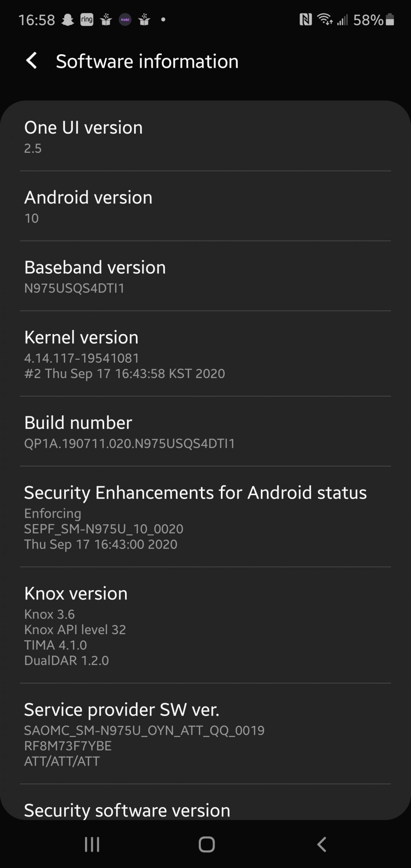Tap the cellular signal strength icon
Image resolution: width=411 pixels, height=868 pixels.
(342, 20)
